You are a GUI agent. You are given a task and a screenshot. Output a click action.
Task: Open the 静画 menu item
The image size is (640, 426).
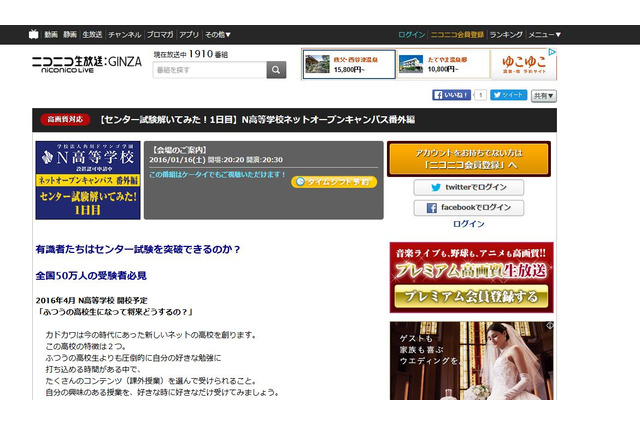click(70, 35)
